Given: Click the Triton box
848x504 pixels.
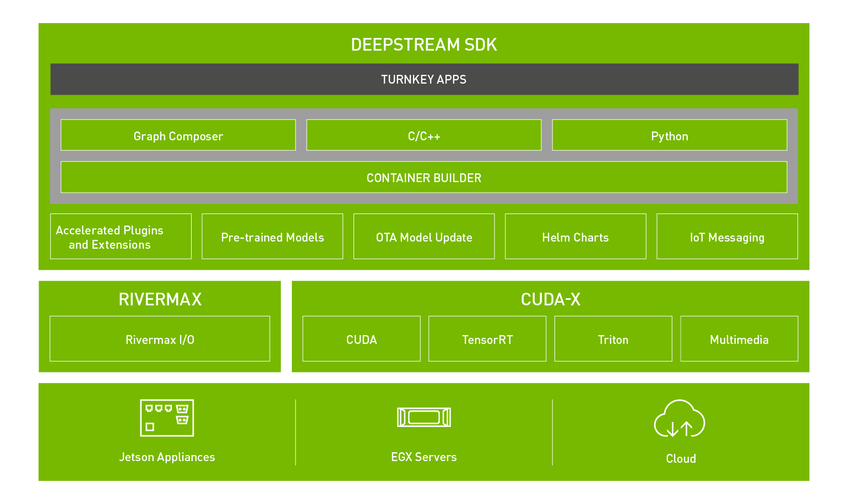Looking at the screenshot, I should 613,339.
